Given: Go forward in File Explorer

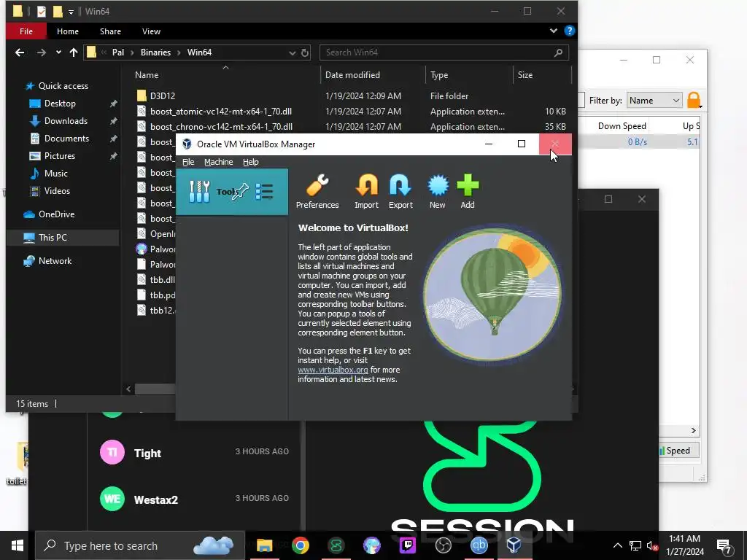Looking at the screenshot, I should point(42,52).
